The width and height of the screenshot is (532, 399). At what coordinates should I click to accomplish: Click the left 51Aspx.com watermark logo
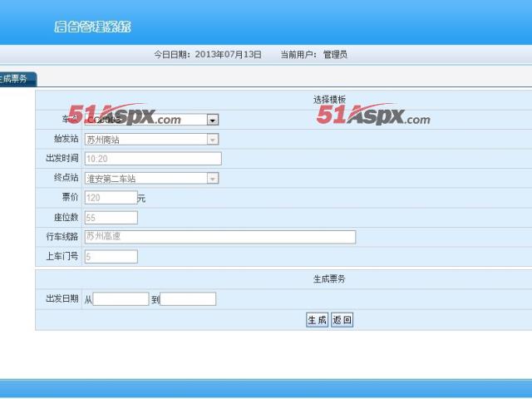[125, 116]
